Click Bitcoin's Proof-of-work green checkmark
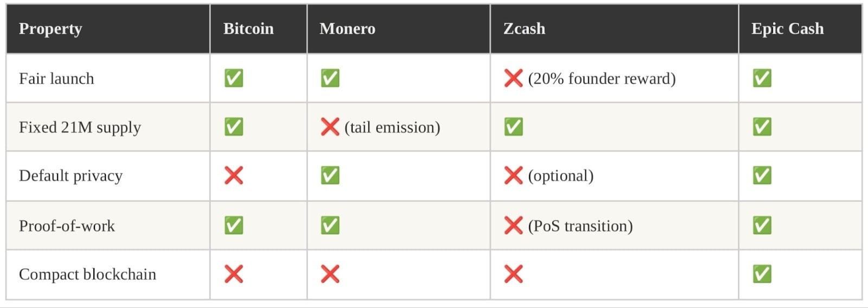 pyautogui.click(x=234, y=225)
